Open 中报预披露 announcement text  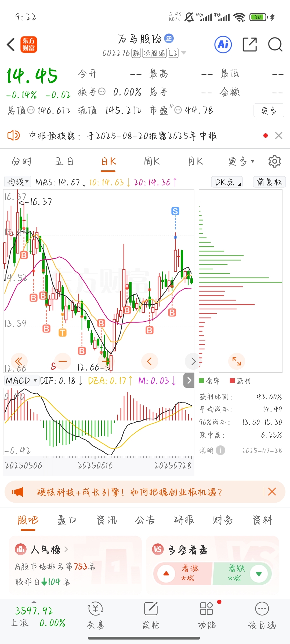(x=123, y=136)
